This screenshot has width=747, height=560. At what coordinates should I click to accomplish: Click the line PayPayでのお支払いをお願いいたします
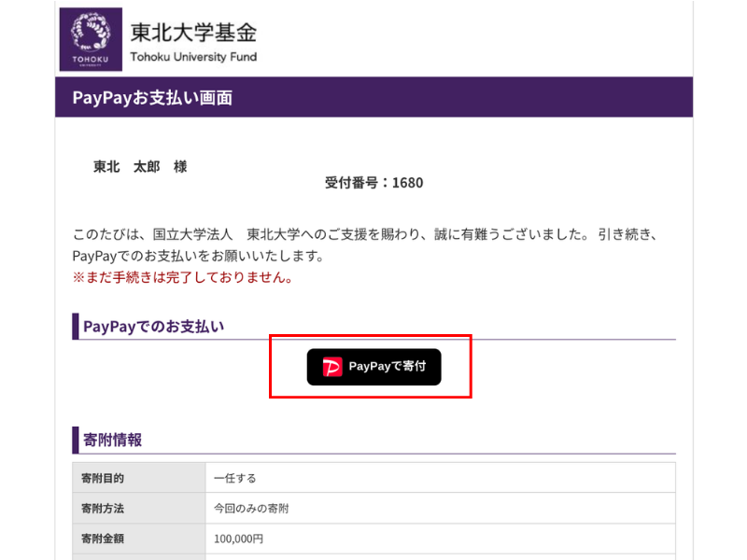pos(198,256)
